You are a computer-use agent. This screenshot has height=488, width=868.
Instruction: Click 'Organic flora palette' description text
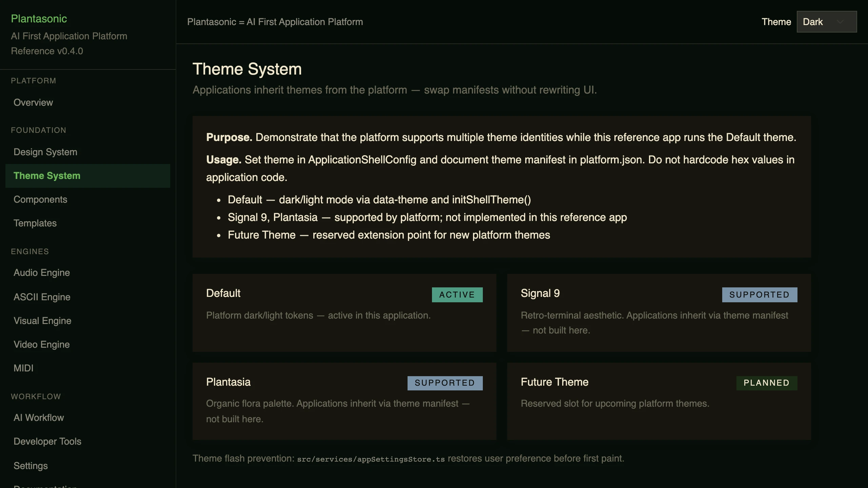coord(338,411)
